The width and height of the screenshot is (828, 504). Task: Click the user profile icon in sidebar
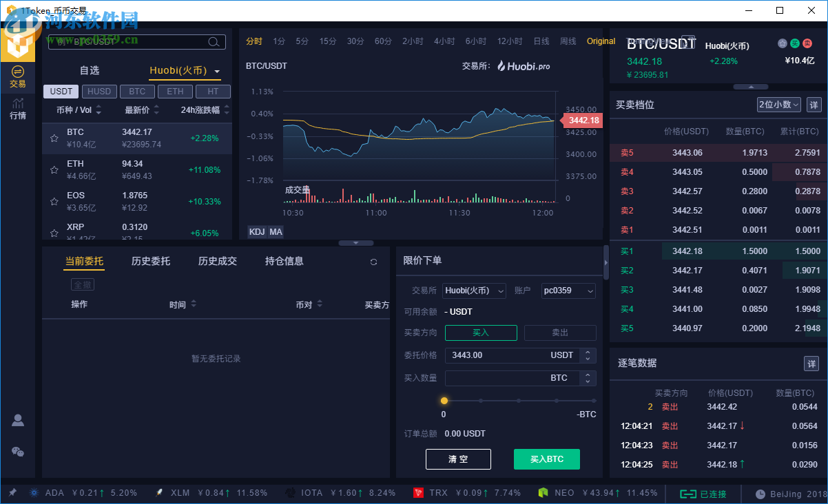[x=18, y=420]
